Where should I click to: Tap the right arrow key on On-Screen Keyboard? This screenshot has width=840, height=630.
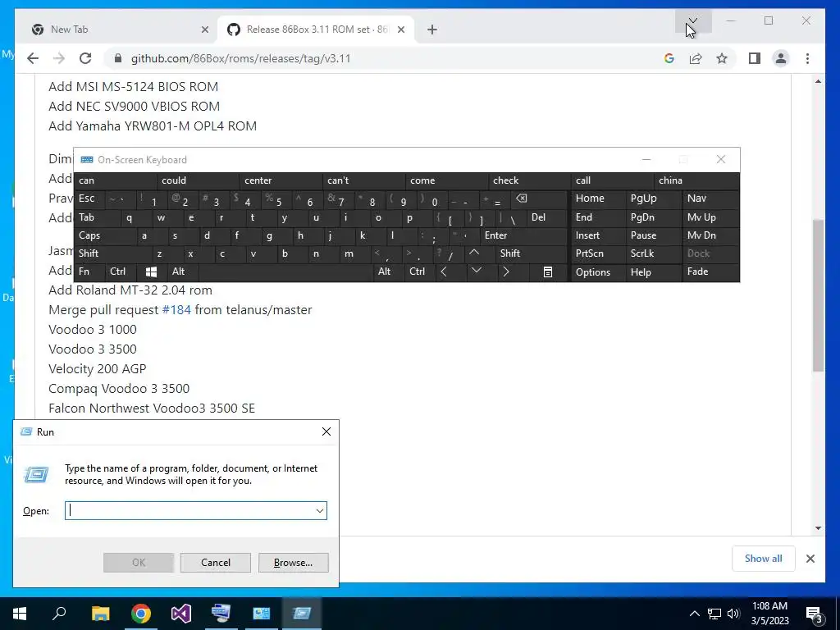(505, 272)
